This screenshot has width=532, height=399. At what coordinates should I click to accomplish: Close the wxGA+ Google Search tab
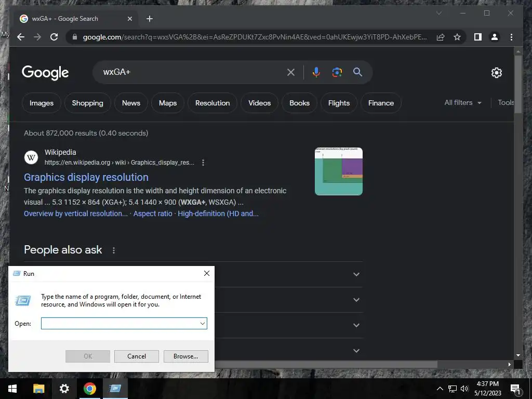click(129, 19)
